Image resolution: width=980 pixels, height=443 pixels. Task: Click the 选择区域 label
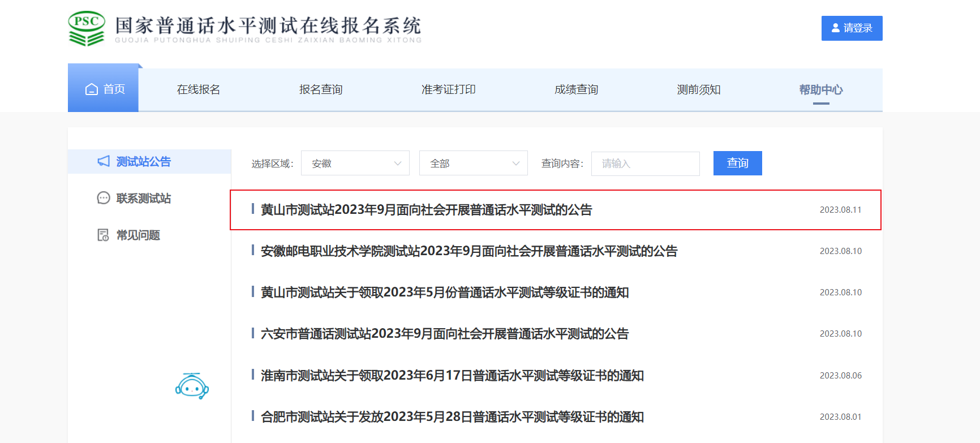[273, 164]
